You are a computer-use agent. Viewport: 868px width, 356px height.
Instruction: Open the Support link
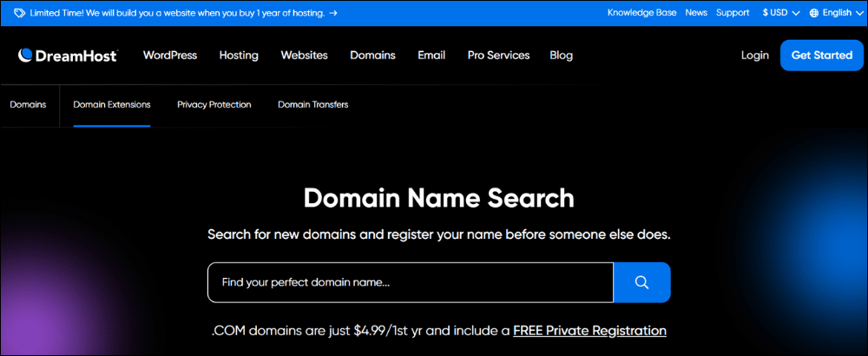click(733, 13)
